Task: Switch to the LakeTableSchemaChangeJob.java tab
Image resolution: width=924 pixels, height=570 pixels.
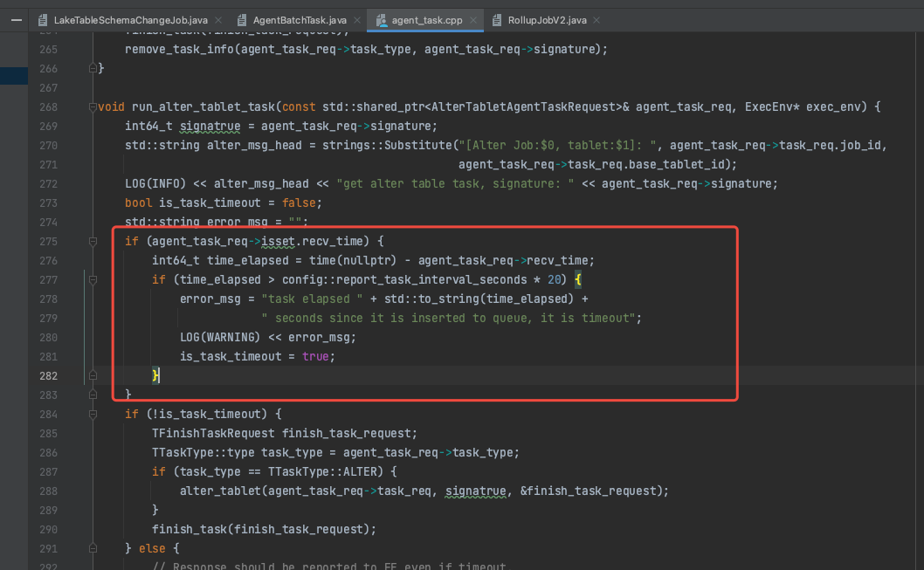Action: pyautogui.click(x=130, y=21)
